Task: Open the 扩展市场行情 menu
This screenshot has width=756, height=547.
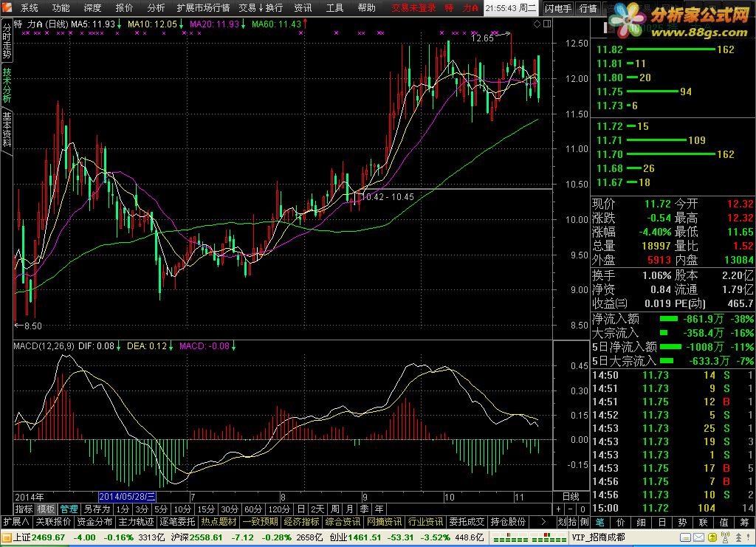Action: point(203,7)
